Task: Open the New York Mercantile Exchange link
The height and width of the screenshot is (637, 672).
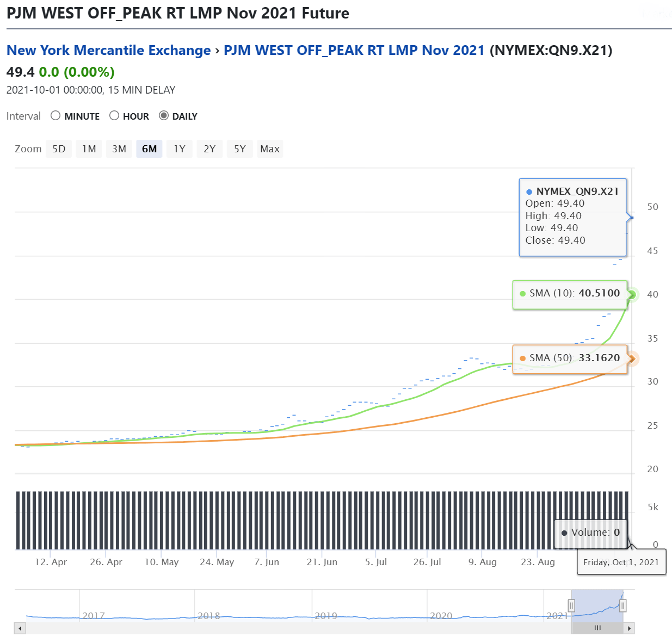Action: 109,51
